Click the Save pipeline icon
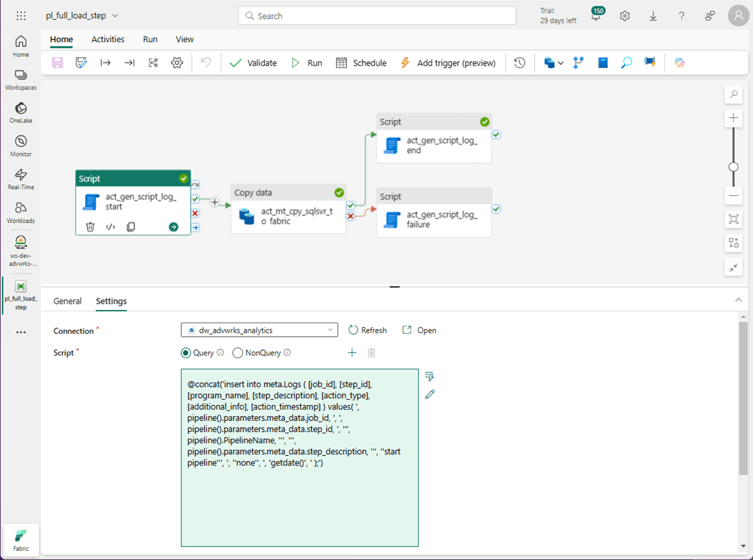Viewport: 753px width, 560px height. pyautogui.click(x=57, y=63)
